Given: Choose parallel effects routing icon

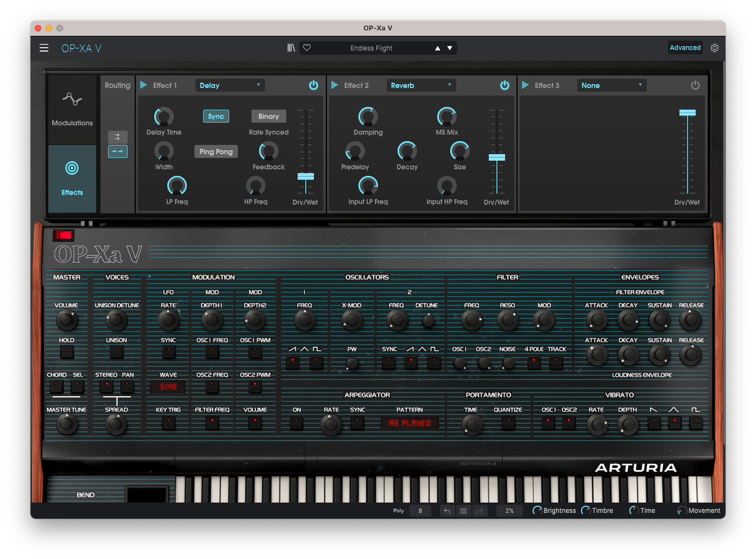Looking at the screenshot, I should (x=118, y=137).
